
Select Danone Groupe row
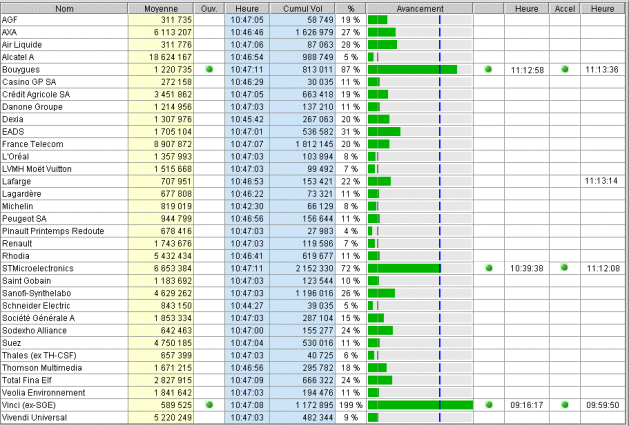click(x=32, y=107)
